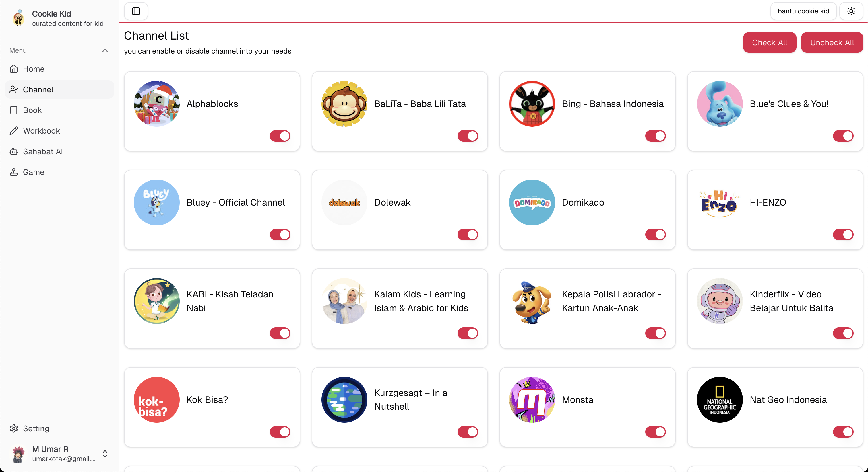The image size is (868, 472).
Task: Turn off the Dolewak channel switch
Action: pos(468,235)
